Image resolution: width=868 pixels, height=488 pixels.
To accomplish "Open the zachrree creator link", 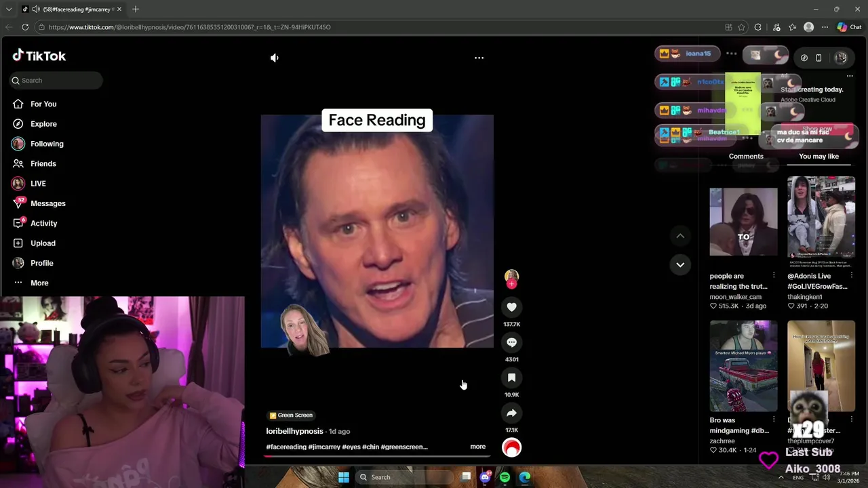I will pyautogui.click(x=722, y=441).
